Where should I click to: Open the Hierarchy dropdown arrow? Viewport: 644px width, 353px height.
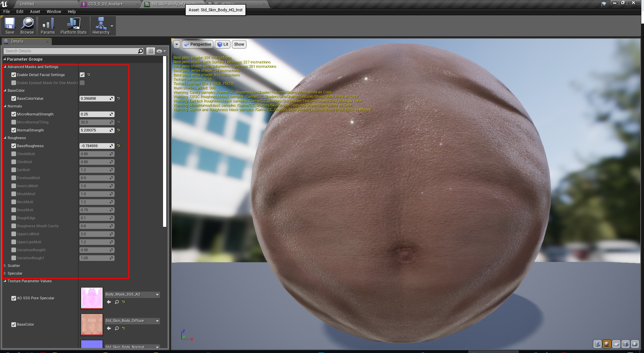112,26
